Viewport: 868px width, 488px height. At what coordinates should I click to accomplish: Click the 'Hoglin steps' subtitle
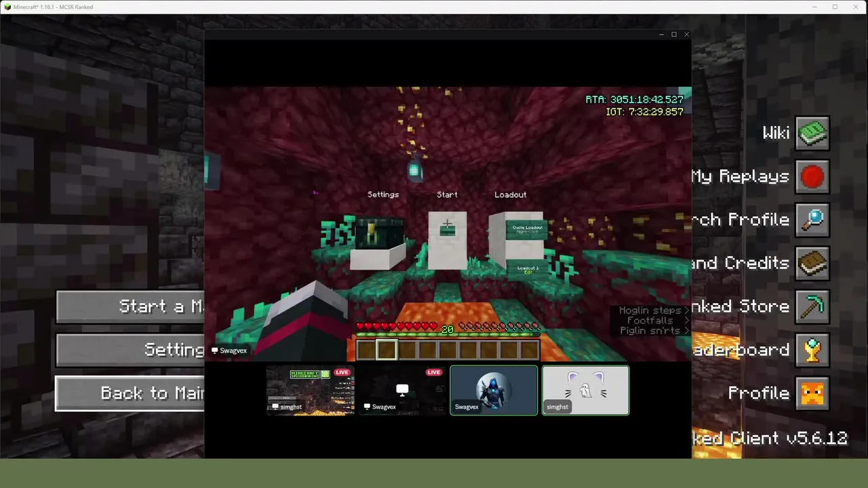point(650,310)
